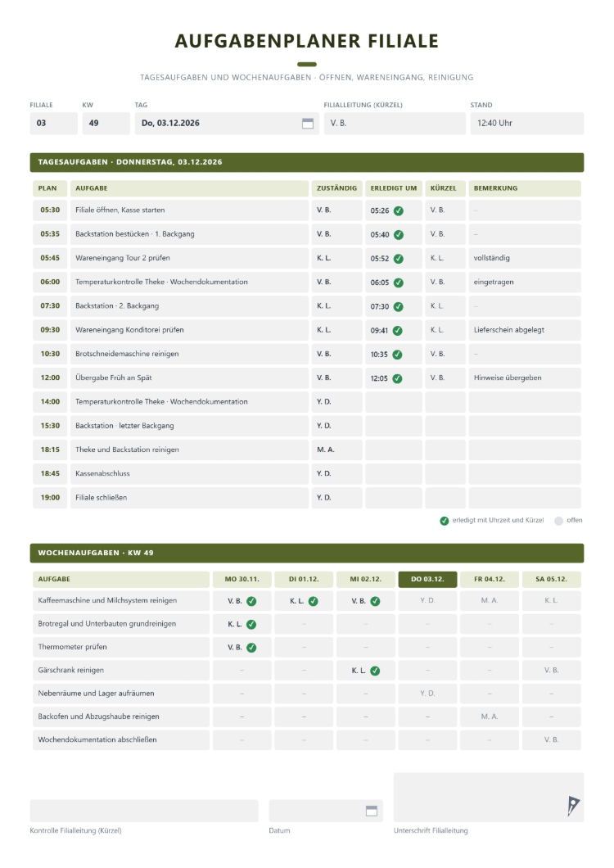
Task: Click Kaffeemaschine Thursday Y. D. cell
Action: pyautogui.click(x=427, y=600)
